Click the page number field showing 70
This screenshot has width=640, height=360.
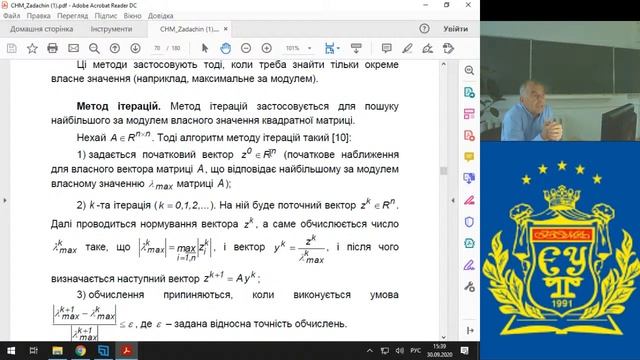[x=157, y=48]
